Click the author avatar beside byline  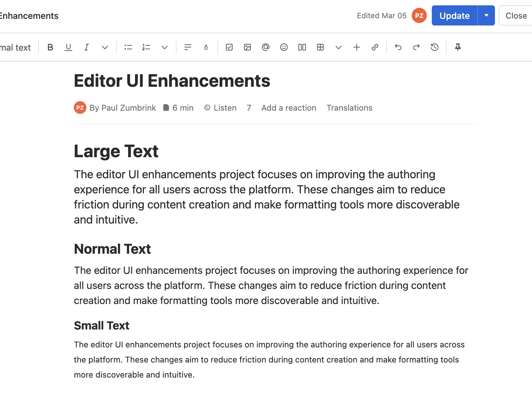80,108
